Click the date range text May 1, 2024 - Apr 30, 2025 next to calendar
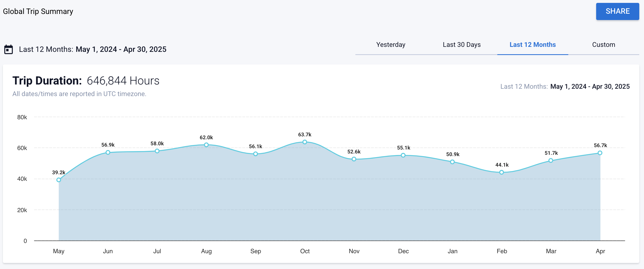Image resolution: width=644 pixels, height=269 pixels. [121, 49]
